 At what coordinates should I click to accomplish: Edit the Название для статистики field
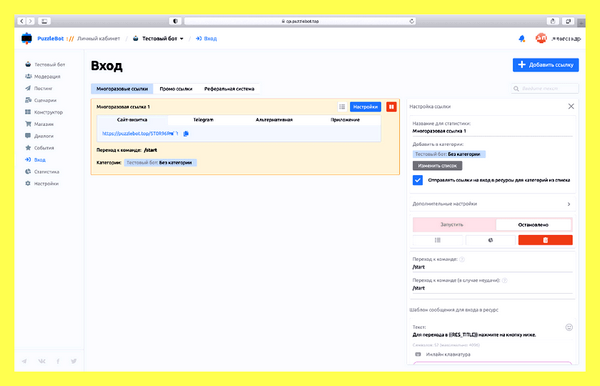[492, 131]
